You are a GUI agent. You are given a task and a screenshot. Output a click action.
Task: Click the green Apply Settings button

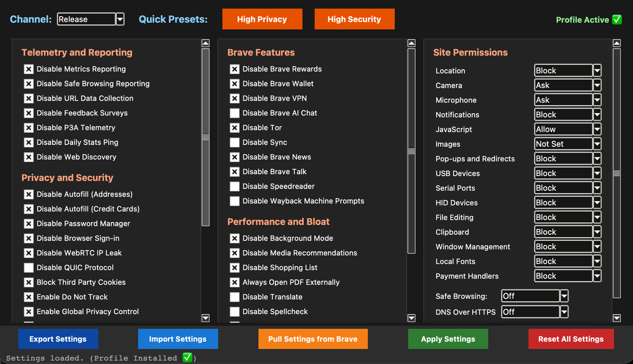coord(448,339)
